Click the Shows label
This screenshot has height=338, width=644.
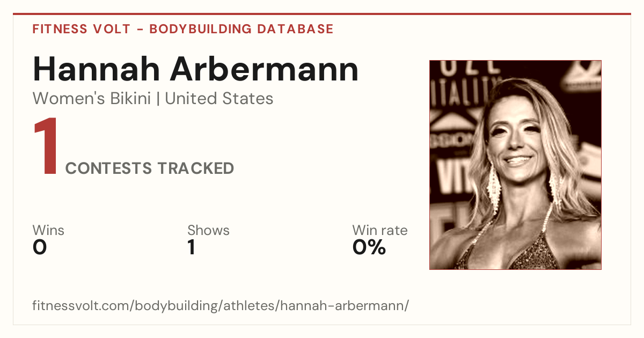208,231
